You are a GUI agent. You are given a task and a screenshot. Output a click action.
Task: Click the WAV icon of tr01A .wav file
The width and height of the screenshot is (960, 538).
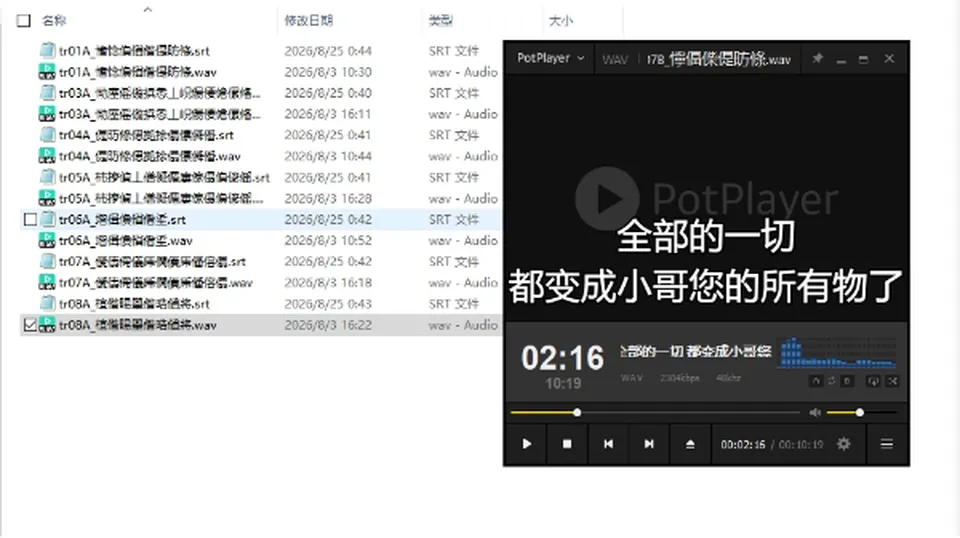[x=47, y=72]
